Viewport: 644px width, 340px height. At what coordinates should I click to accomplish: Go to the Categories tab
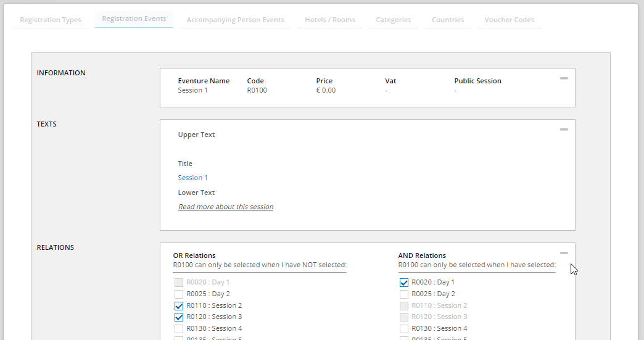pyautogui.click(x=394, y=20)
